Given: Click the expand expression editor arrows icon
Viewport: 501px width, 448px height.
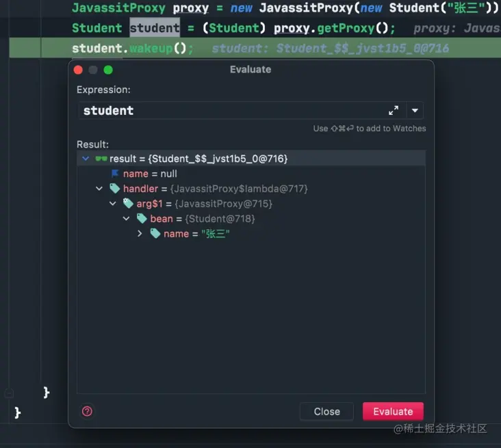Looking at the screenshot, I should tap(394, 111).
